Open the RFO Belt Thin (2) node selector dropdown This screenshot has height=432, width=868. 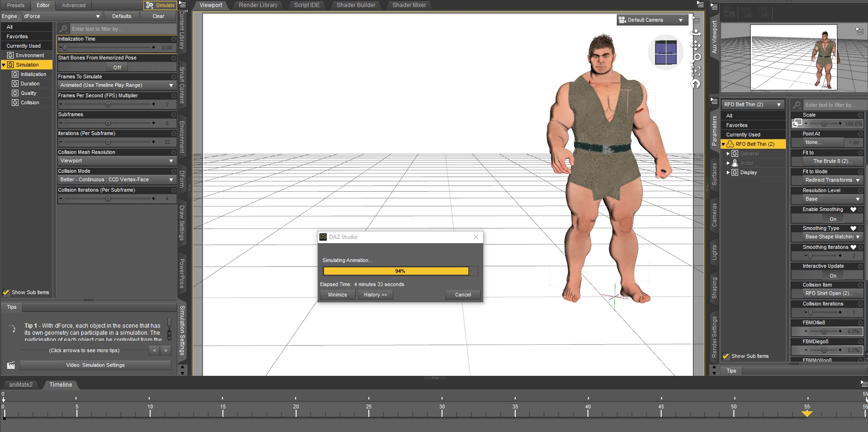pos(753,105)
